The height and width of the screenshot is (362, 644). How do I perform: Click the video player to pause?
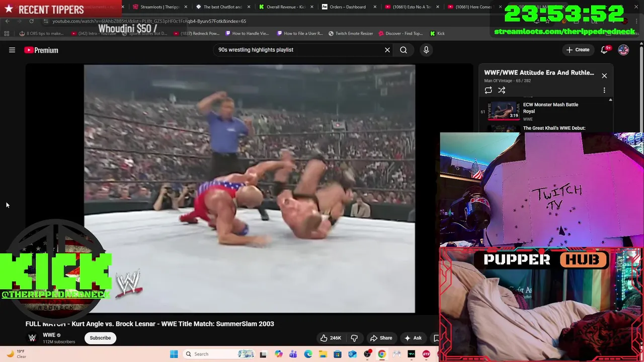pyautogui.click(x=250, y=189)
